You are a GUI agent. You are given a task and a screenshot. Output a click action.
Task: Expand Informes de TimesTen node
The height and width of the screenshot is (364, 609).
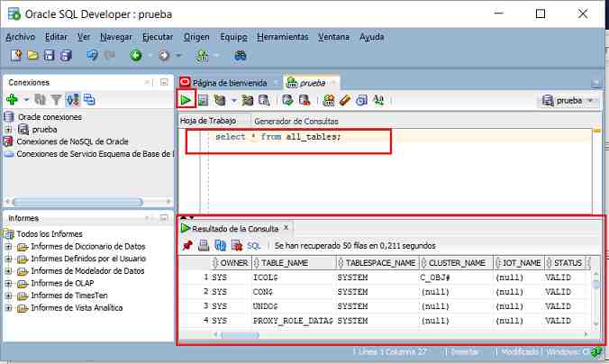8,296
